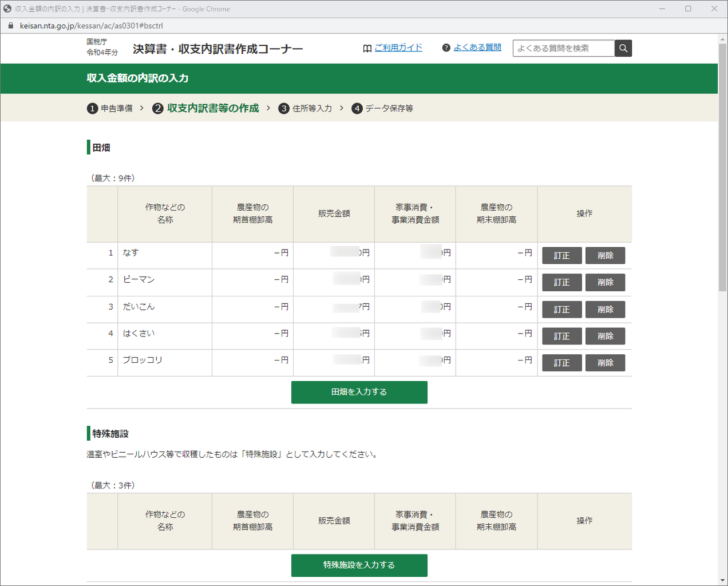Click 訂正 for the ブロッコリ row

click(562, 363)
